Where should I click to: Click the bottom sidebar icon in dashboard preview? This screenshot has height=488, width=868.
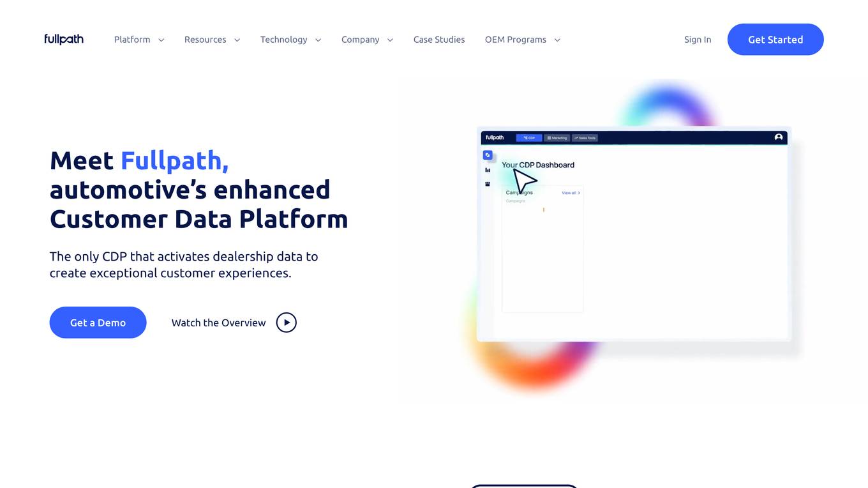[x=488, y=184]
